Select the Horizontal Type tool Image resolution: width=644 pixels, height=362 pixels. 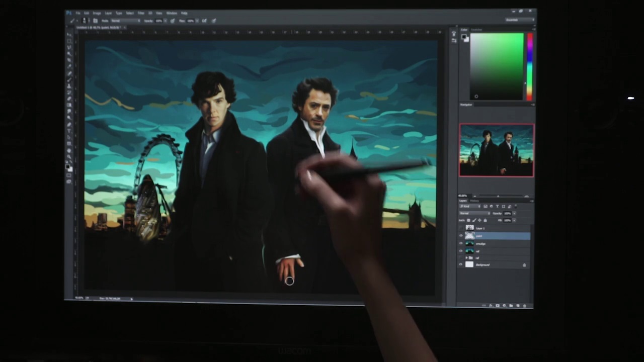(69, 131)
